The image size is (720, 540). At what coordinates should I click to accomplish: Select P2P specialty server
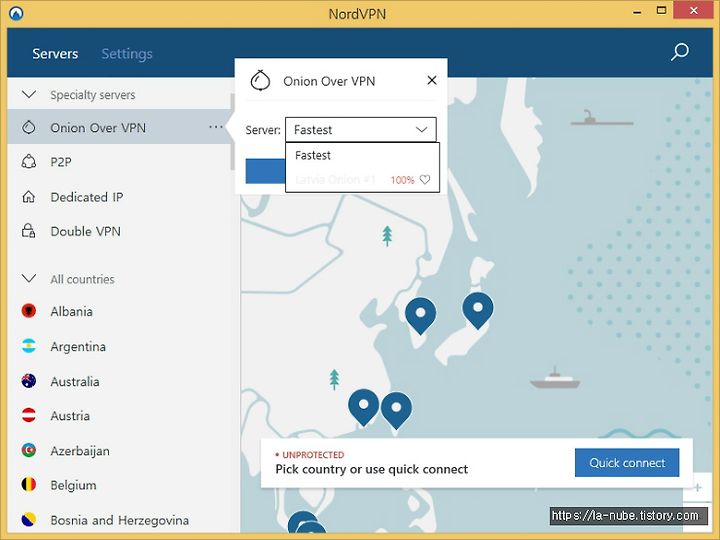pos(119,162)
